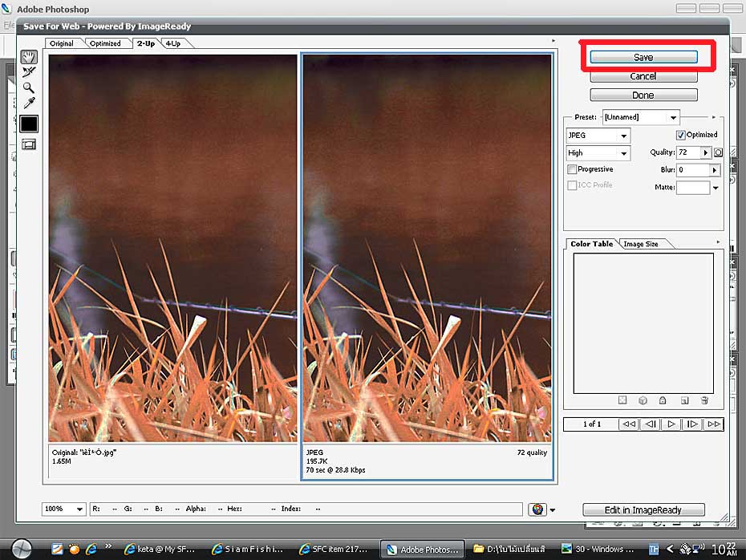Viewport: 746px width, 560px height.
Task: Click Edit in ImageReady button
Action: pos(643,510)
